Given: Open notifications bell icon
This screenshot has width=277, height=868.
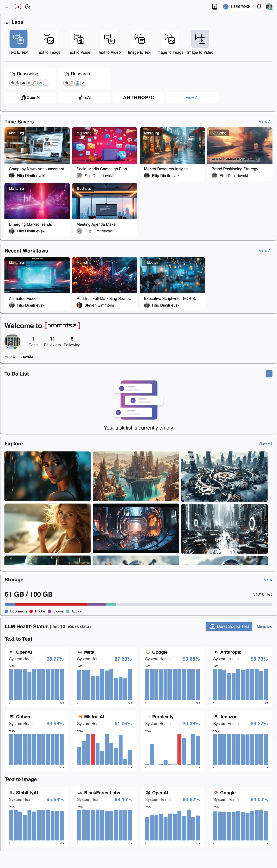Looking at the screenshot, I should (259, 6).
